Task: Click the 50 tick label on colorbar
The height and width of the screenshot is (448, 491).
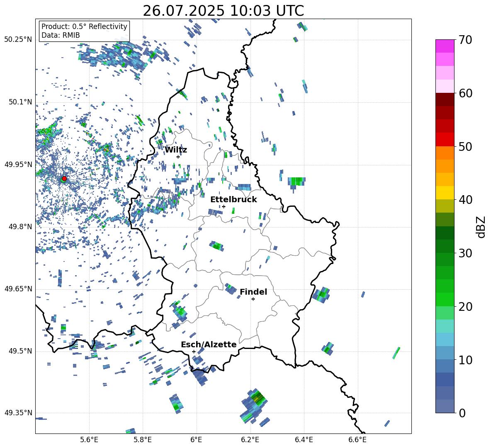Action: tap(465, 147)
